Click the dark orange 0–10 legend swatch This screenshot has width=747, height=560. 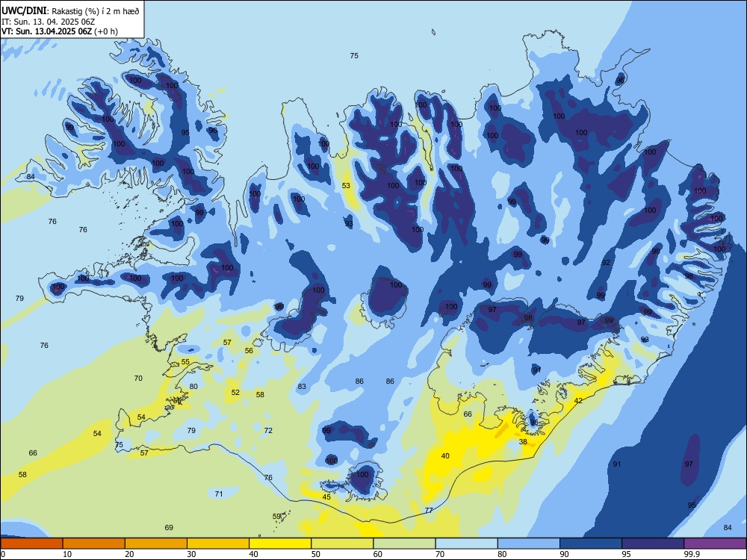(x=31, y=544)
